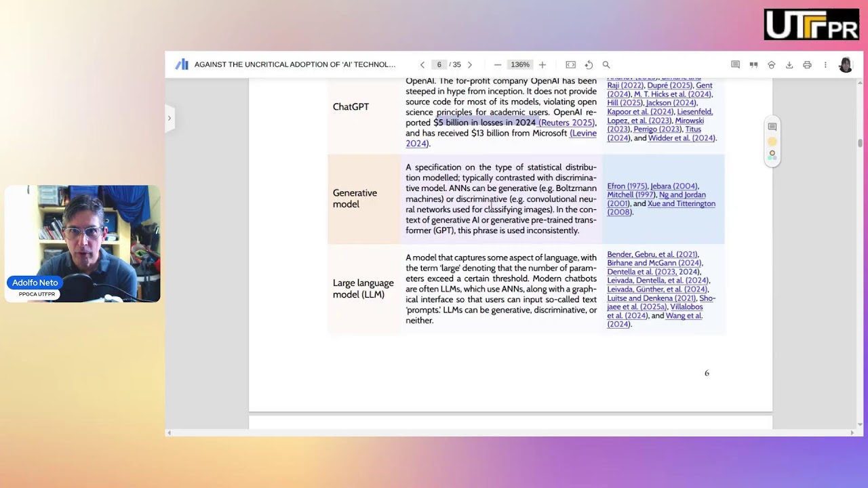Zoom out of the document
The height and width of the screenshot is (488, 868).
[498, 65]
